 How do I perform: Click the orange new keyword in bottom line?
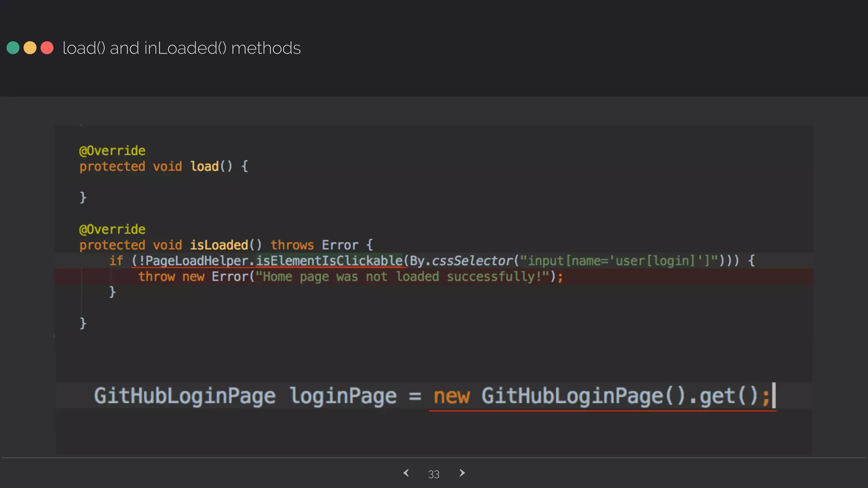(451, 396)
